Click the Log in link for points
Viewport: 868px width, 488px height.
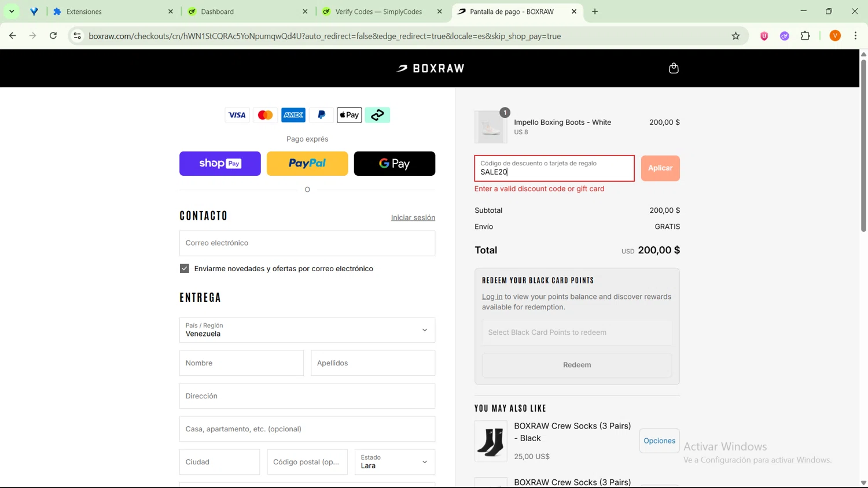pyautogui.click(x=492, y=297)
